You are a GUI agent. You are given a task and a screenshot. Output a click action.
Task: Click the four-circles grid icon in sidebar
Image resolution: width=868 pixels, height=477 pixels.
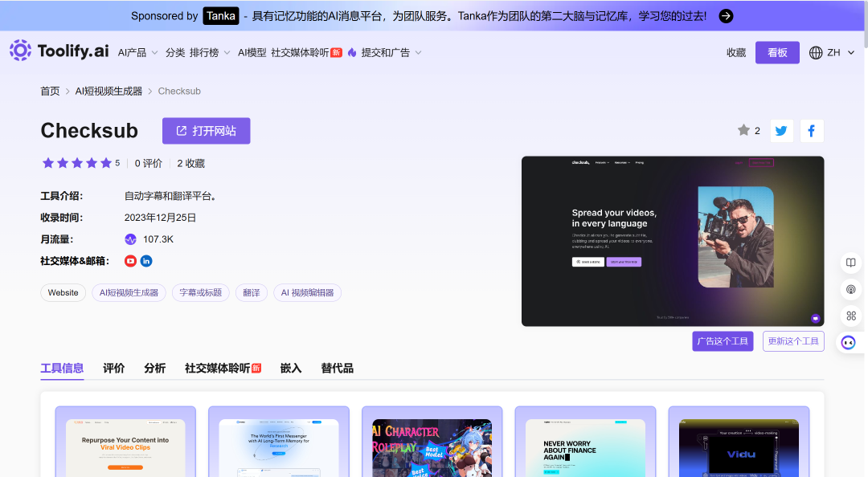pos(851,316)
